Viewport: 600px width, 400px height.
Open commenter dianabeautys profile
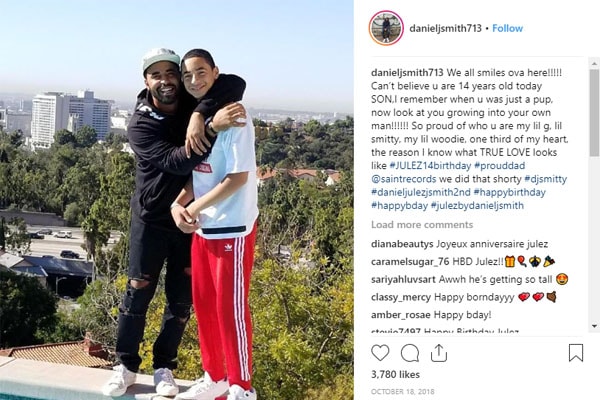[402, 244]
